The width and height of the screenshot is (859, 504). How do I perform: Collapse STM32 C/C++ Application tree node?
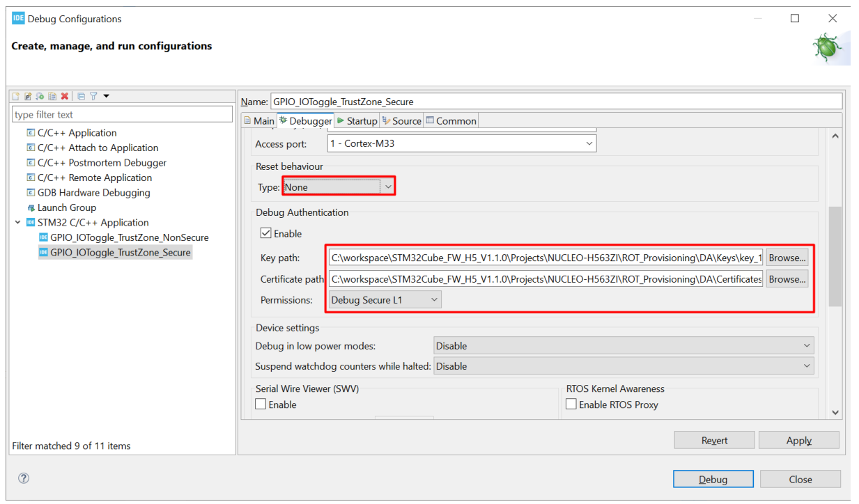17,223
